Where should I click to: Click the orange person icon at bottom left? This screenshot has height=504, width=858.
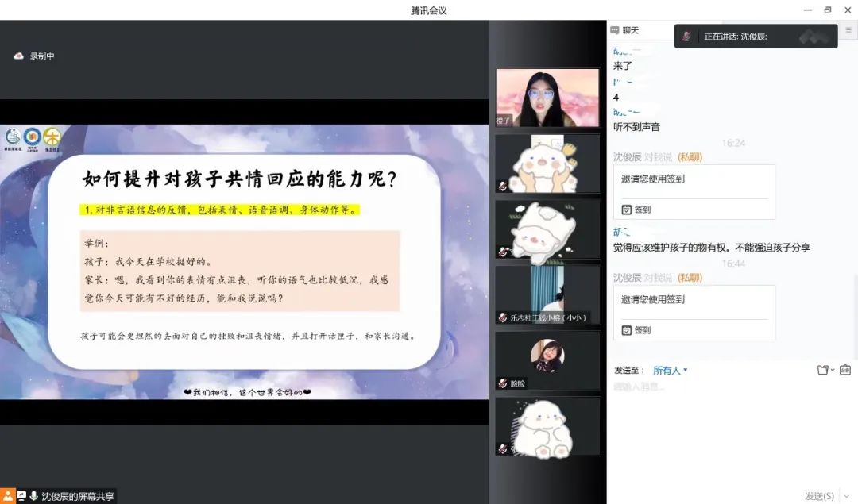pyautogui.click(x=8, y=496)
